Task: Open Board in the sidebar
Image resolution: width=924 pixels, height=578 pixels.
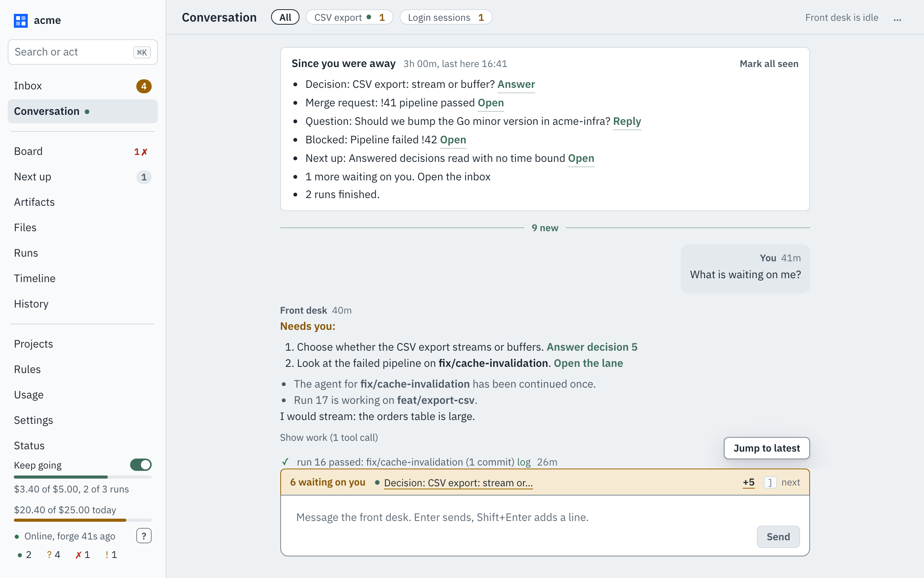Action: (83, 151)
